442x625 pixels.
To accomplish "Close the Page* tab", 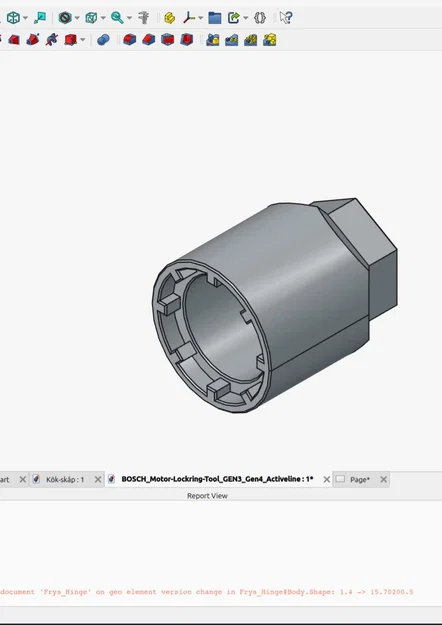I will coord(383,480).
